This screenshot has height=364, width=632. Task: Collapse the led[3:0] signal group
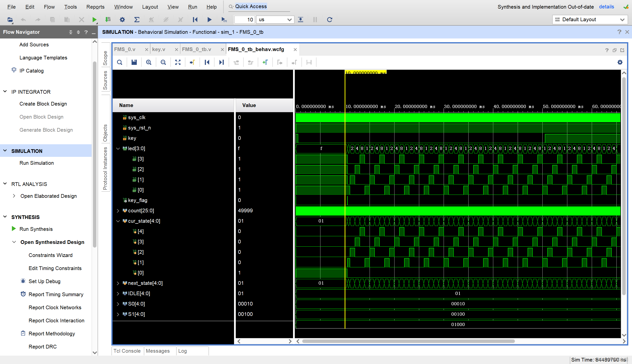coord(118,148)
